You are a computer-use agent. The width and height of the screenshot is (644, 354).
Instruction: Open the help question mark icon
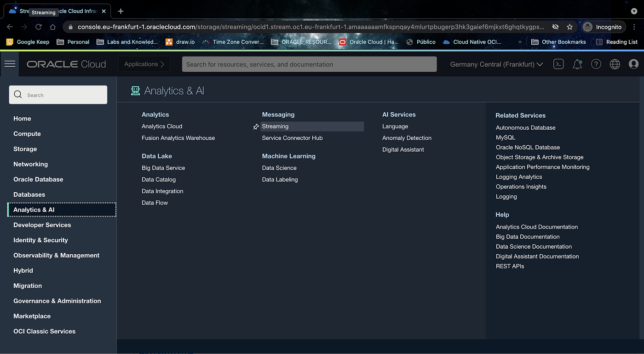[596, 64]
